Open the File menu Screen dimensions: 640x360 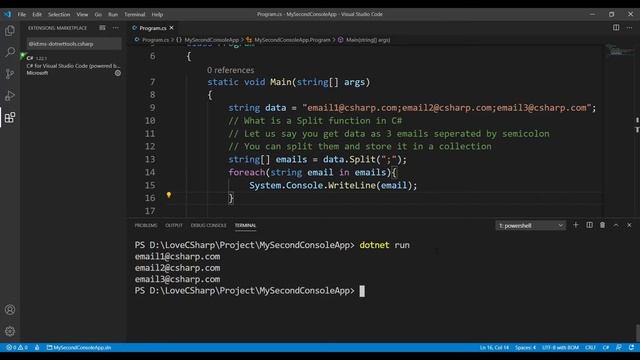coord(22,14)
